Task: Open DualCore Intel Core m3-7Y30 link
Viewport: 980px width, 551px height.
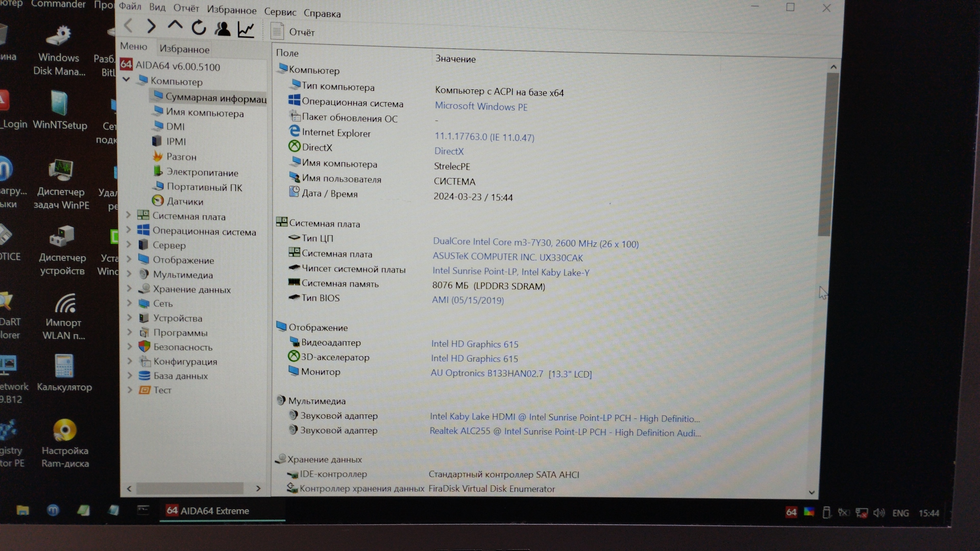Action: click(535, 243)
